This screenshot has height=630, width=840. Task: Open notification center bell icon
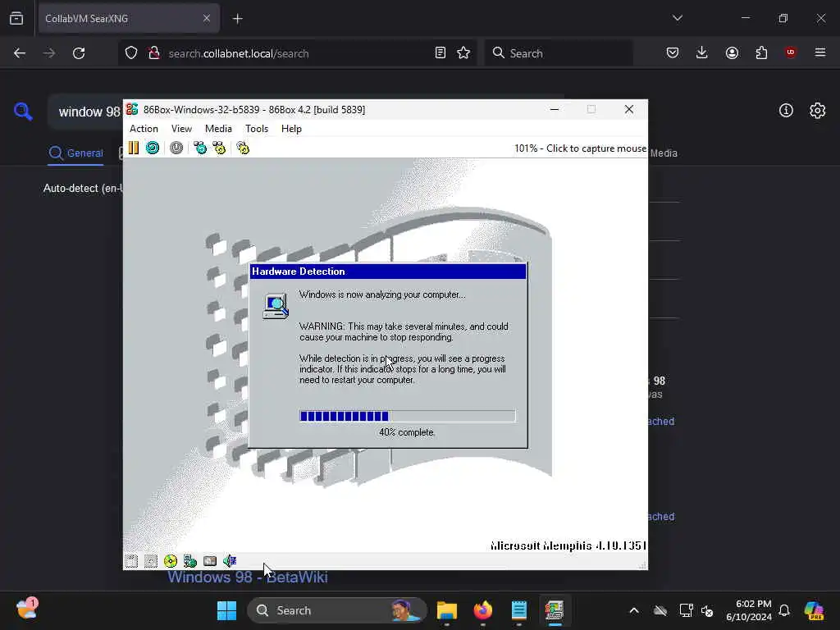click(784, 610)
